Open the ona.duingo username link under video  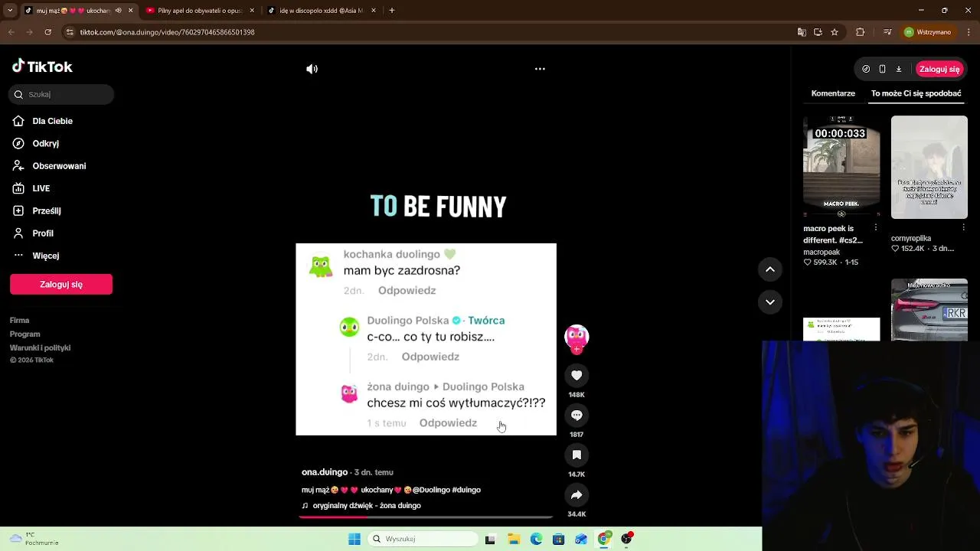pos(325,472)
